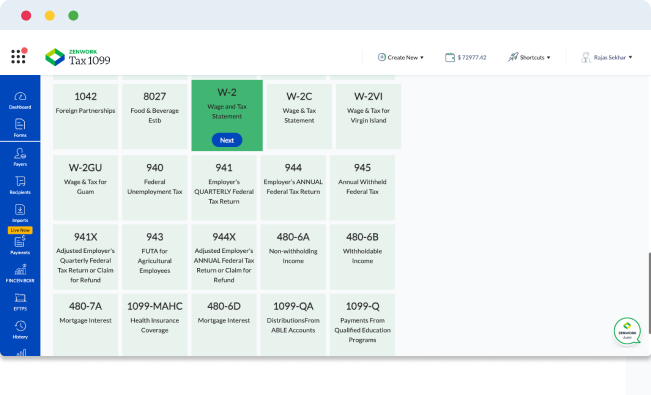Open the apps grid launcher icon
The width and height of the screenshot is (651, 395).
[x=18, y=56]
